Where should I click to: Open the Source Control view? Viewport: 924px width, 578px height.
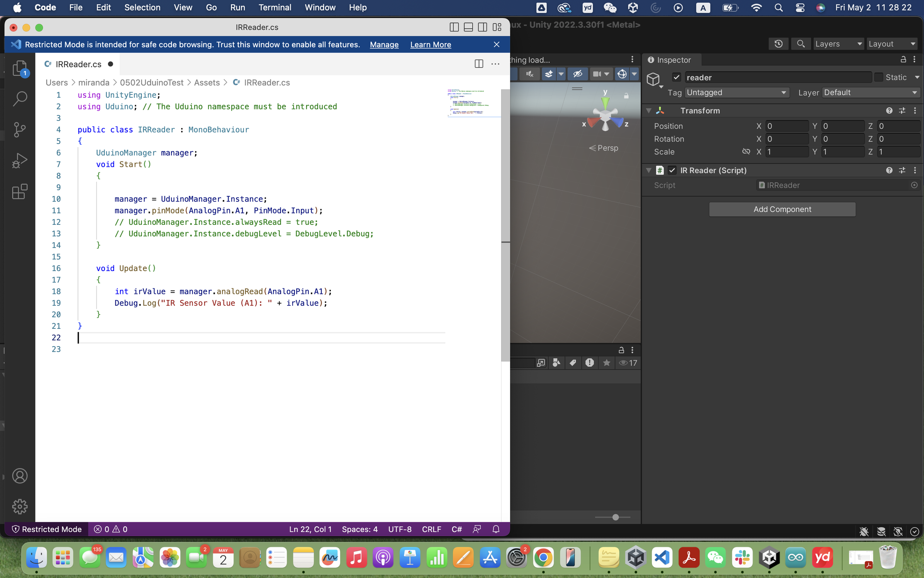20,129
